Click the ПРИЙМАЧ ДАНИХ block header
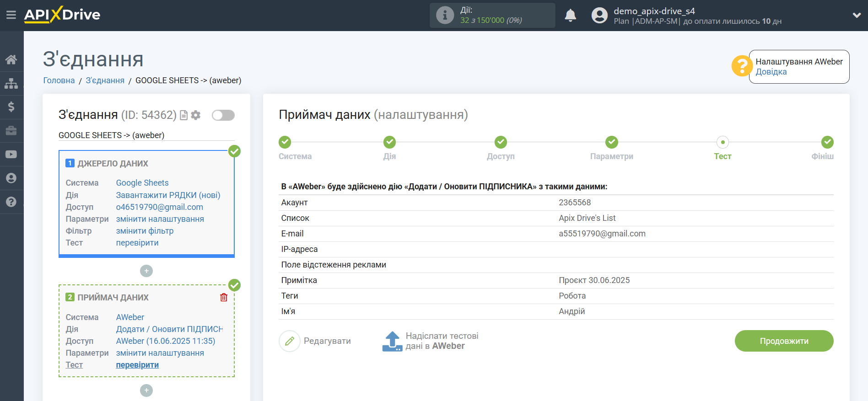The width and height of the screenshot is (868, 401). [113, 298]
